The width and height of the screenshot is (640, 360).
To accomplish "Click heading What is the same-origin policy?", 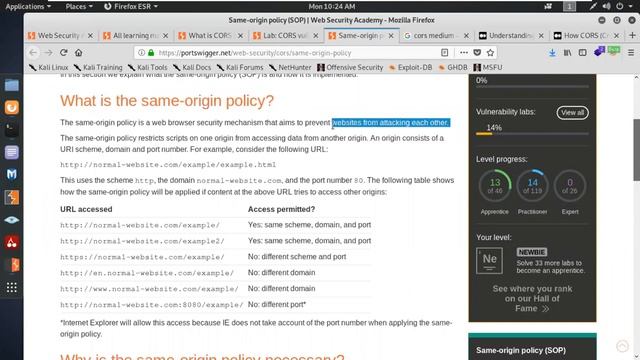I will tap(167, 101).
